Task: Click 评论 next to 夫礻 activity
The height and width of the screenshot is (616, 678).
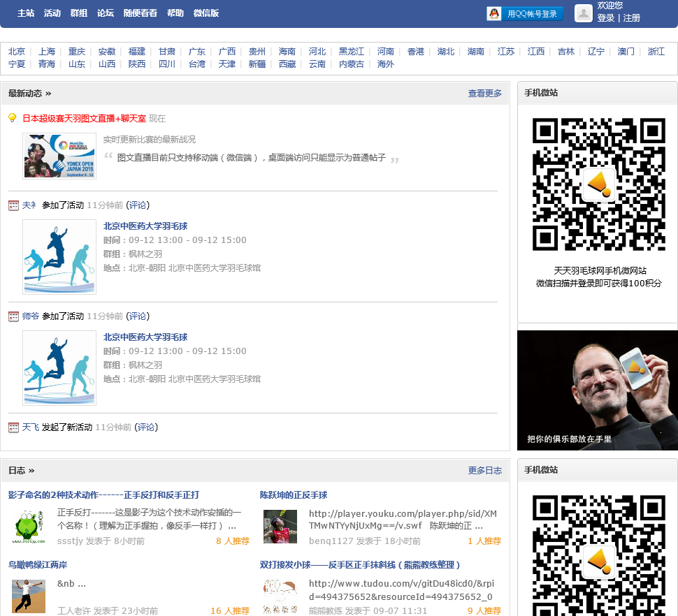Action: click(138, 205)
